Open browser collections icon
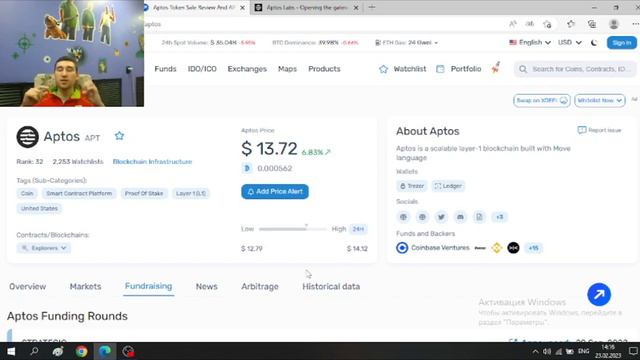640x360 pixels. point(592,24)
